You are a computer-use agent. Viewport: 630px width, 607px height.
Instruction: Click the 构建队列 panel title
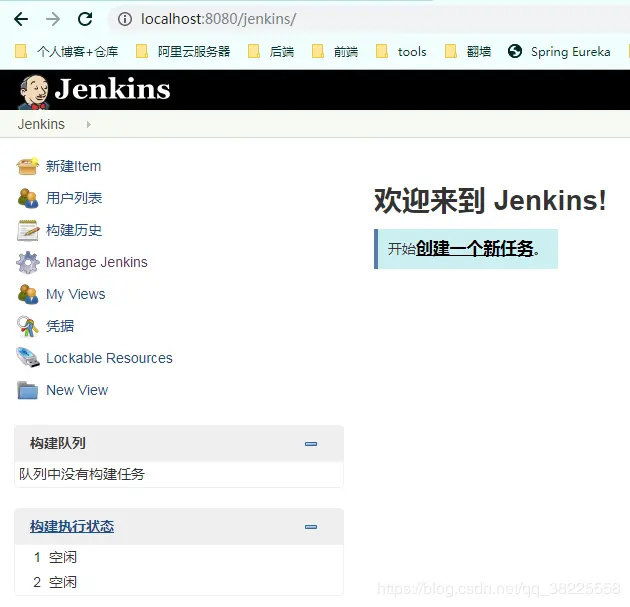point(58,443)
